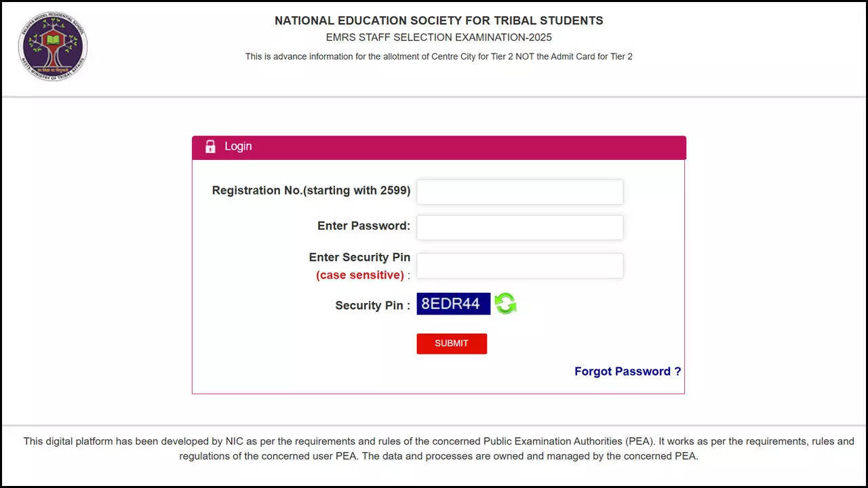Image resolution: width=868 pixels, height=488 pixels.
Task: Click EMRS Staff Selection Examination-2025 subtitle
Action: click(439, 37)
